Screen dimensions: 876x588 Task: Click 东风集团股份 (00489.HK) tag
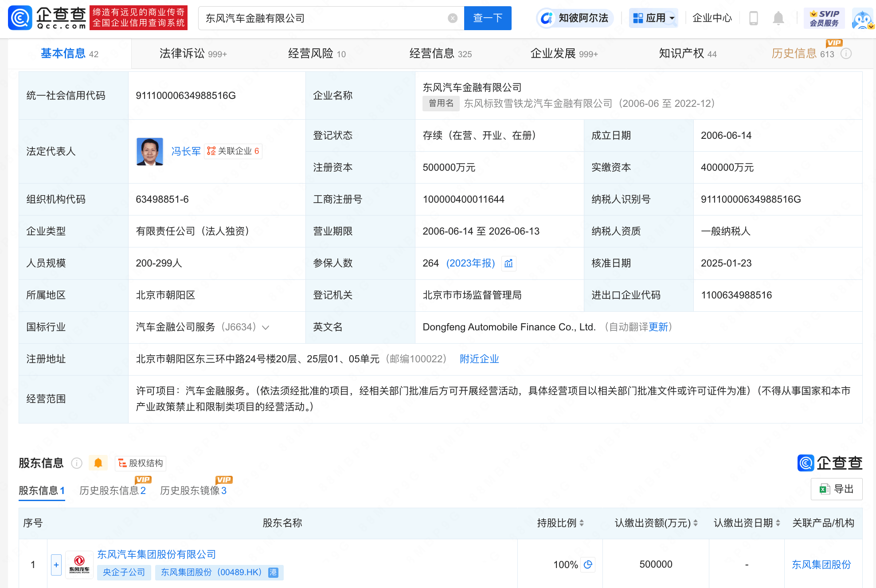pos(219,572)
